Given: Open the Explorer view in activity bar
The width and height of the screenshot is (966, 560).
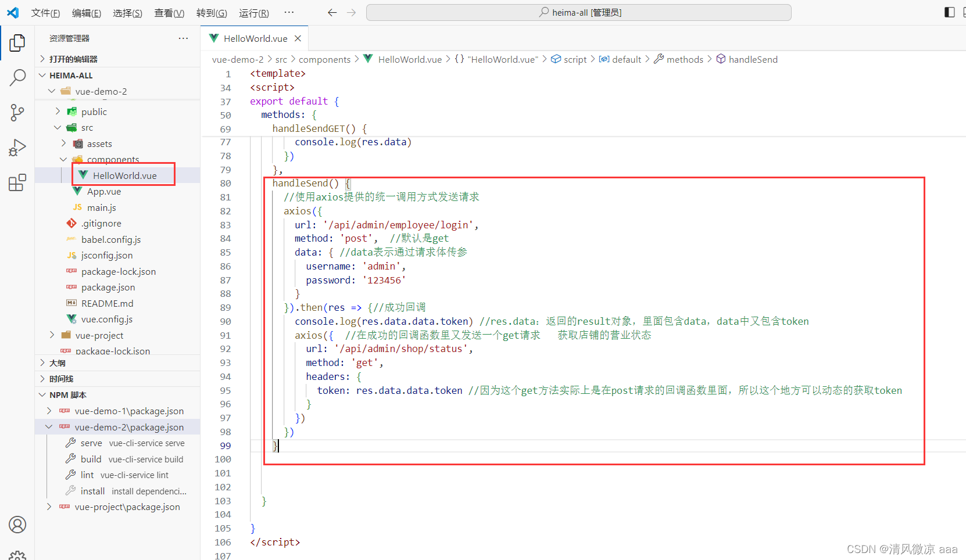Looking at the screenshot, I should 17,42.
